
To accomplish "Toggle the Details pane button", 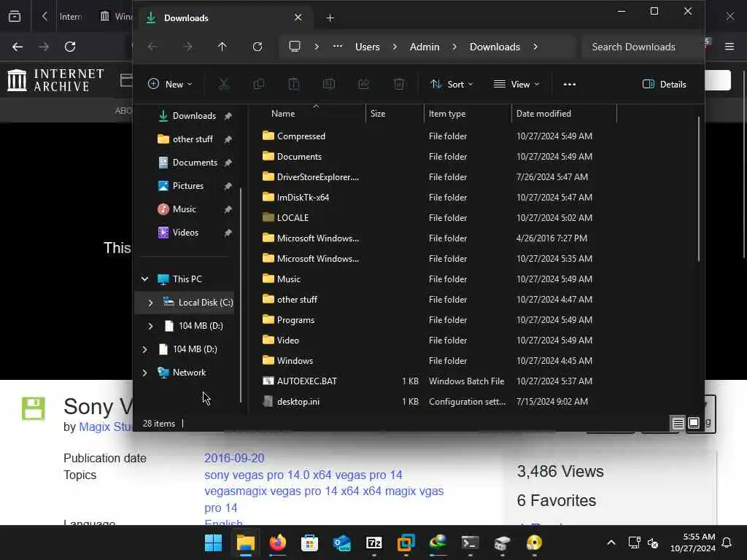I will coord(664,85).
